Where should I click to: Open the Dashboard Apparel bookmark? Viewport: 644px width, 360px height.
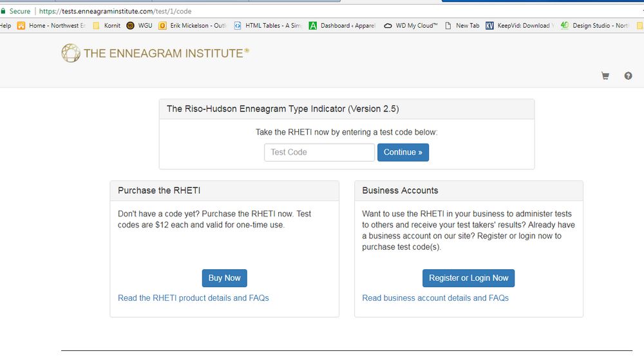coord(342,26)
